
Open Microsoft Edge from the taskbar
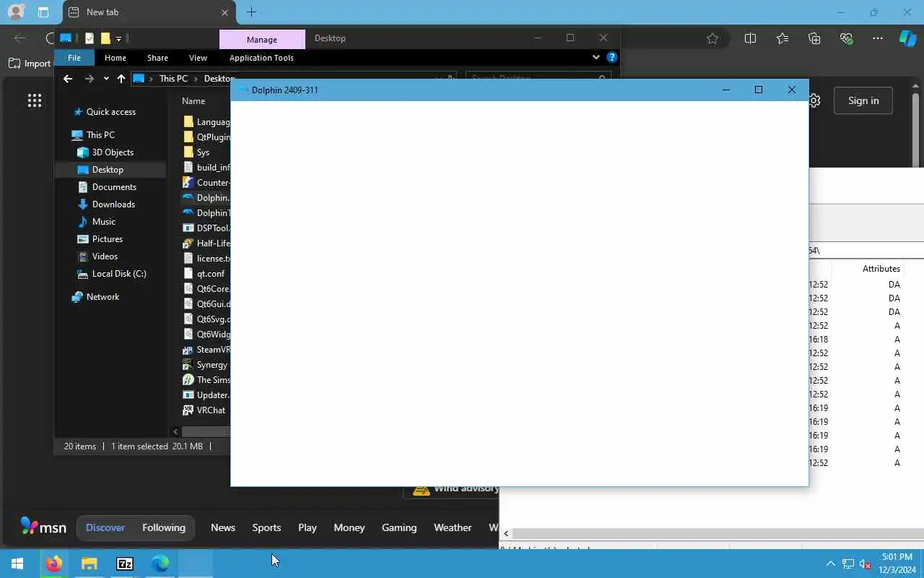[160, 564]
